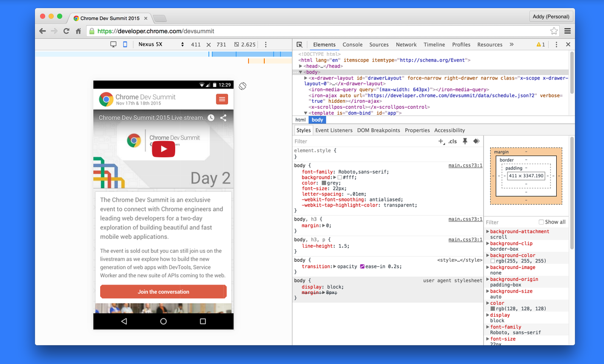This screenshot has width=604, height=364.
Task: Open the Event Listeners sidebar tab
Action: (x=334, y=130)
